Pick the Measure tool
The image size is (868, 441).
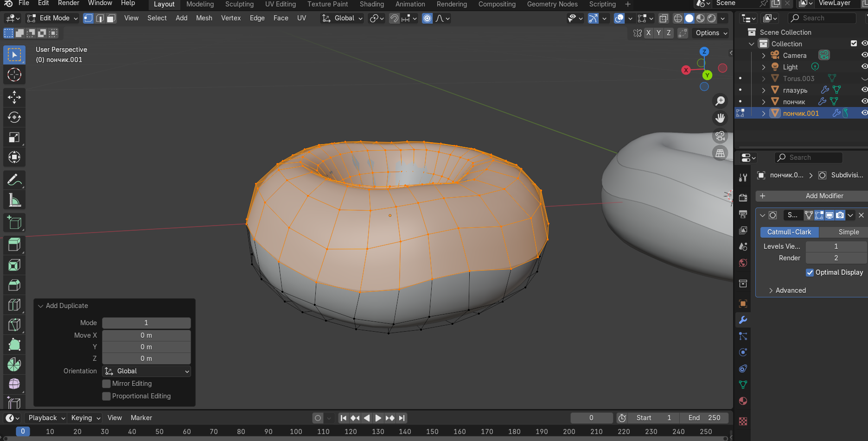pyautogui.click(x=14, y=200)
